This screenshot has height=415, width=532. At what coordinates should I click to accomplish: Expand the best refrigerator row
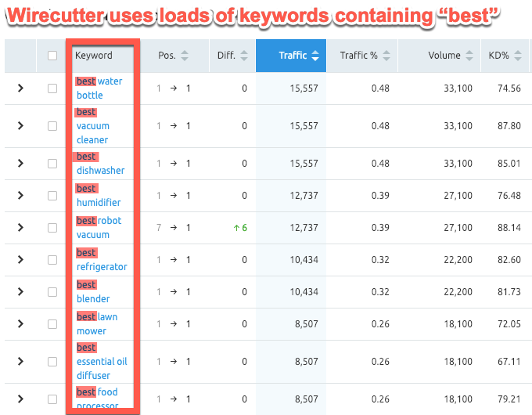click(20, 260)
